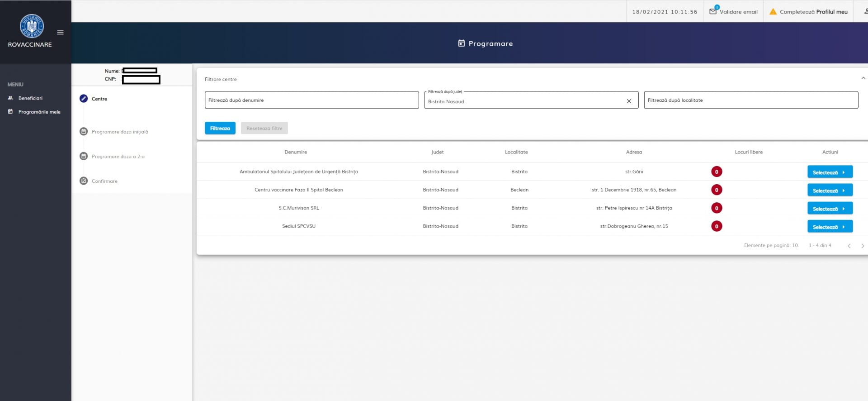Open Completează Profilul meu link
Viewport: 868px width, 401px height.
pos(814,12)
